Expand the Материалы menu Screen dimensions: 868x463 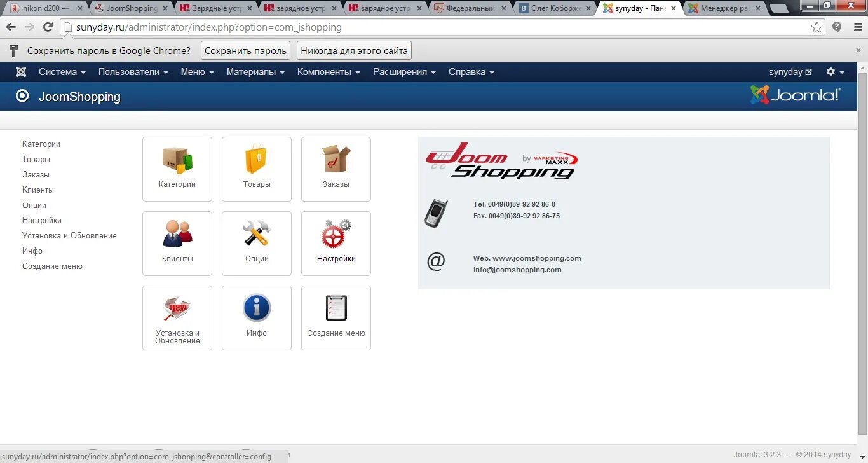click(x=255, y=72)
